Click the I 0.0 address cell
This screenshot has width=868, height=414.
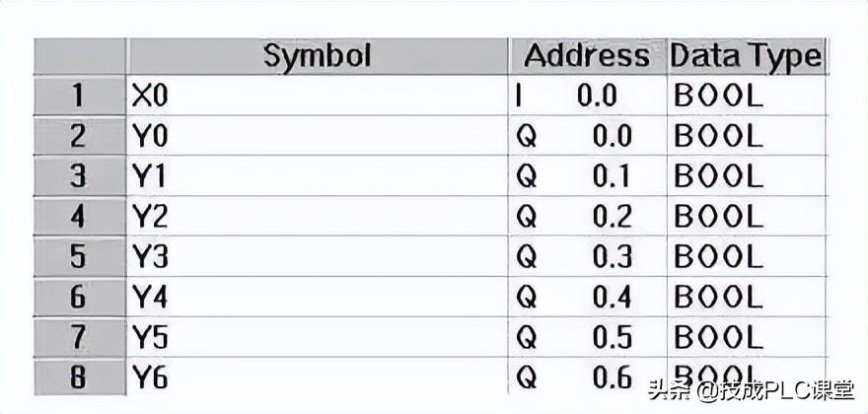587,96
